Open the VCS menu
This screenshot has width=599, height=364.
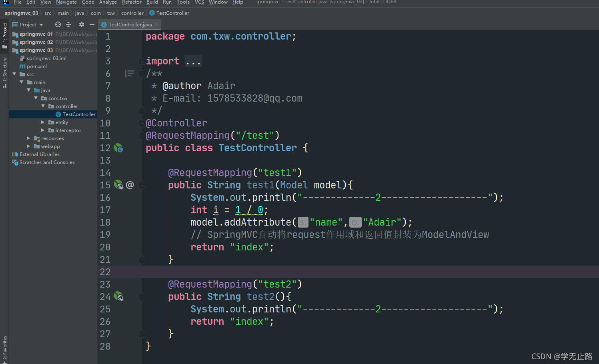tap(199, 2)
